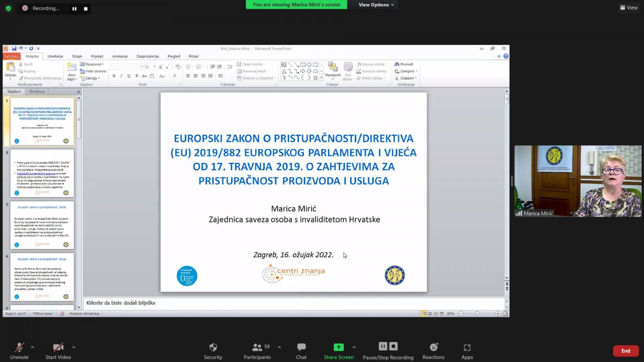Toggle the Underline formatting button
The width and height of the screenshot is (644, 362).
129,76
